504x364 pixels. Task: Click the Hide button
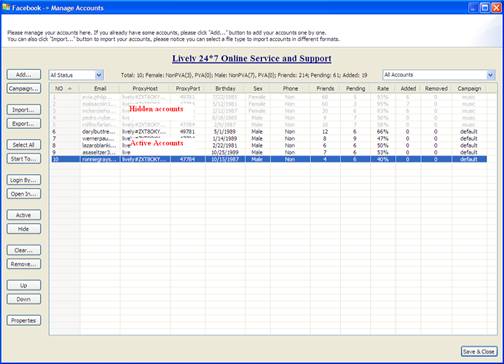(24, 229)
